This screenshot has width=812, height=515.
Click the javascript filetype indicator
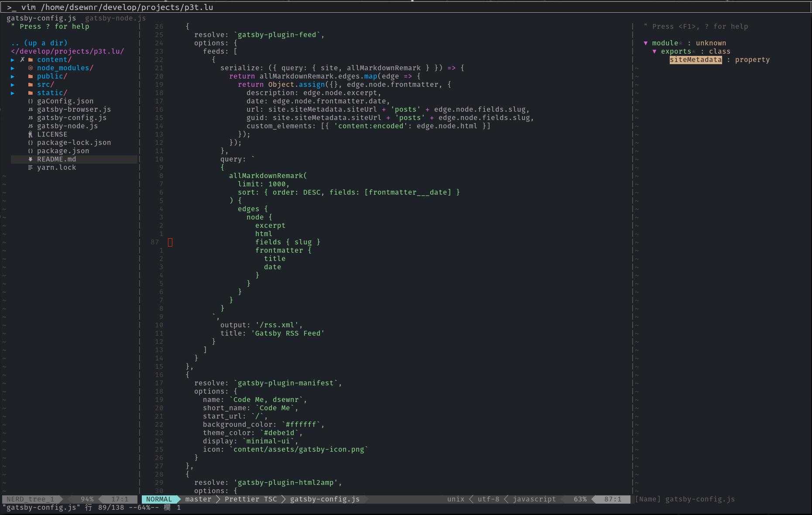click(534, 499)
